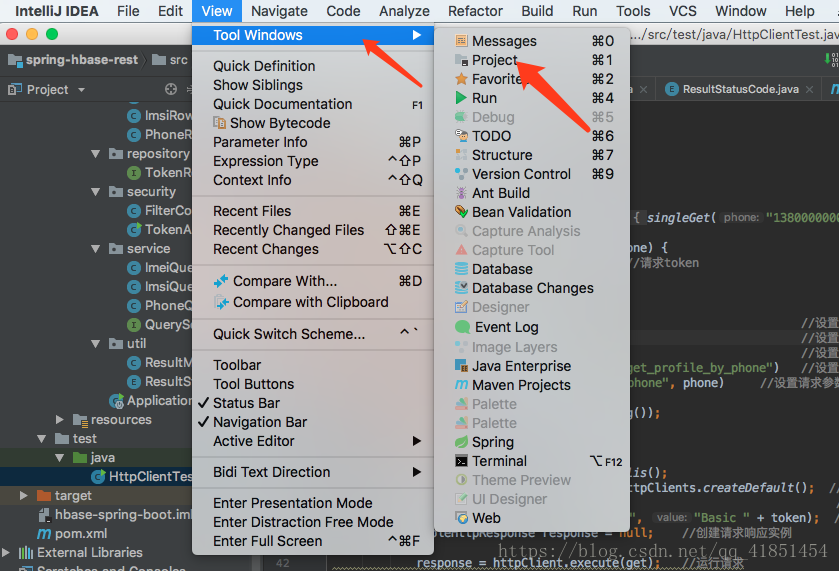The width and height of the screenshot is (839, 571).
Task: Click the IntelliJ IDEA application menu
Action: coord(57,11)
